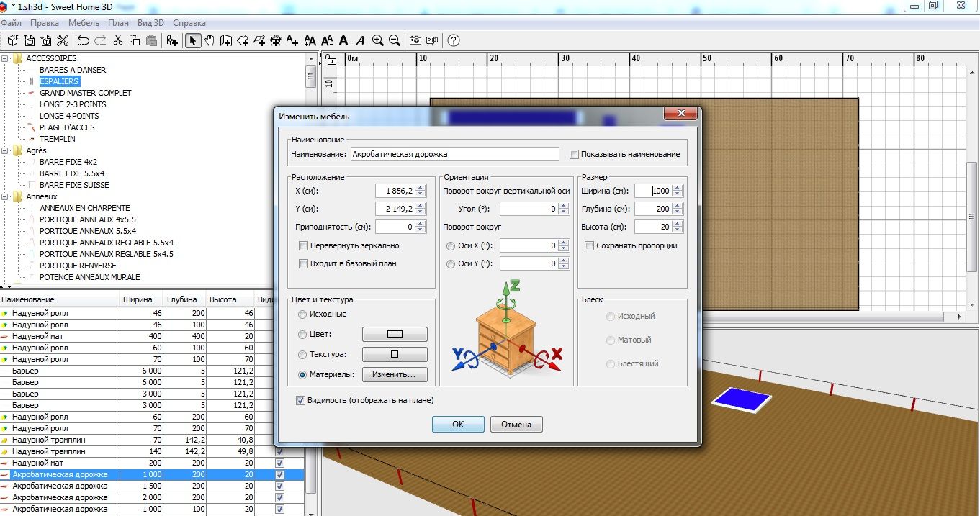This screenshot has height=516, width=980.
Task: Tick the Перевернуть зеркально checkbox
Action: [x=303, y=245]
